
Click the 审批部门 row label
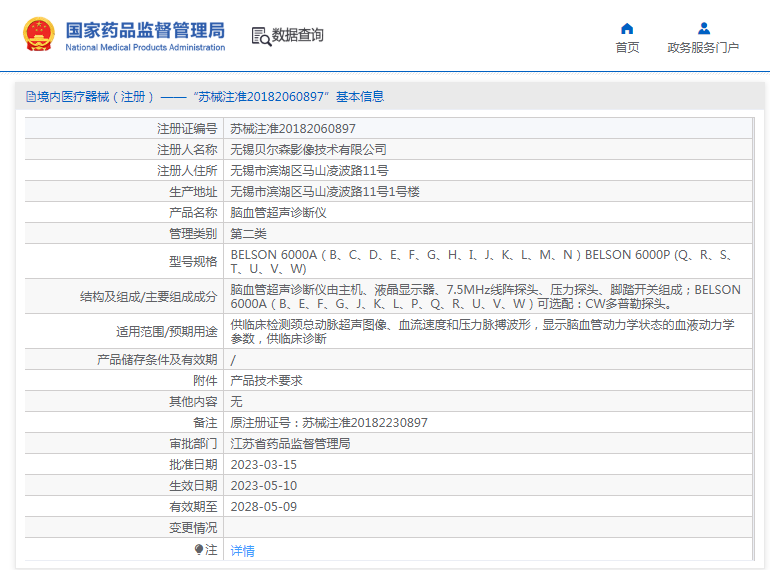[193, 444]
